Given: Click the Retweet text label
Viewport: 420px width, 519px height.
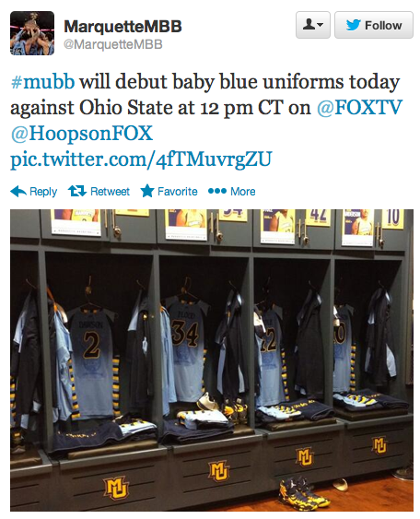Looking at the screenshot, I should click(x=111, y=192).
